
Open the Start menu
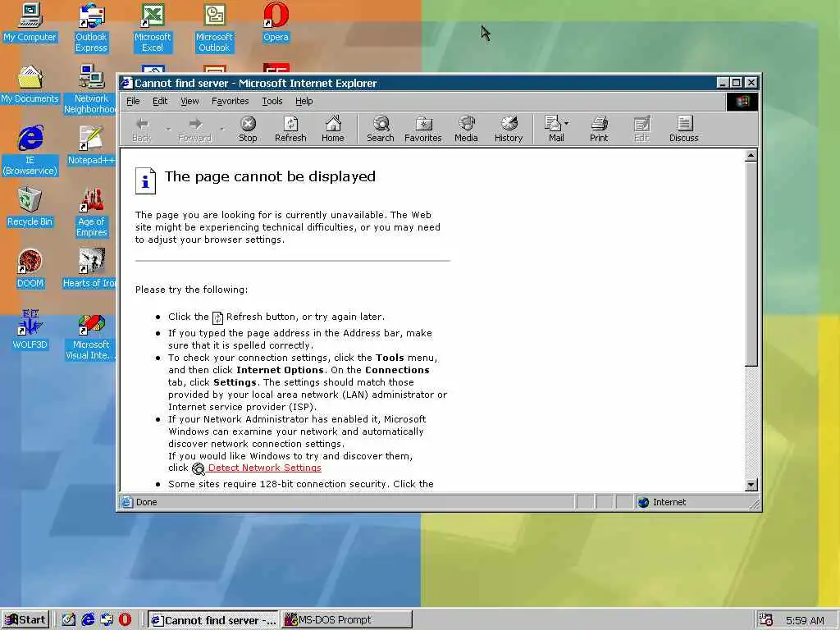point(25,620)
